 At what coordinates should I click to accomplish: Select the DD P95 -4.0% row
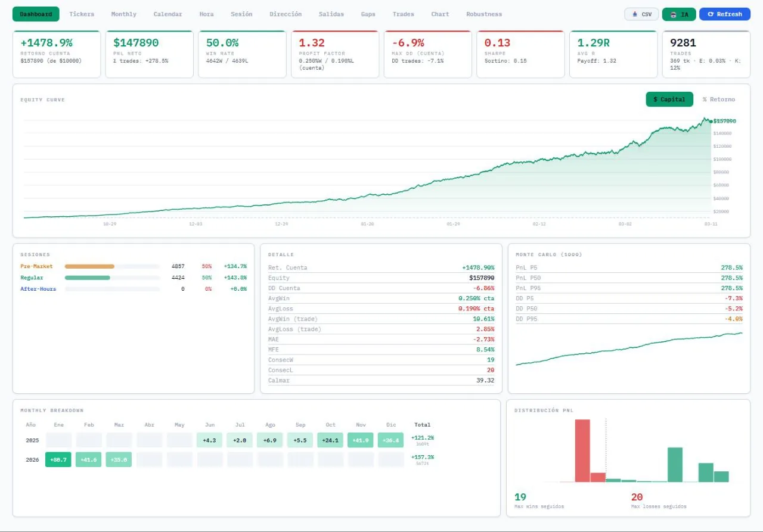(629, 319)
